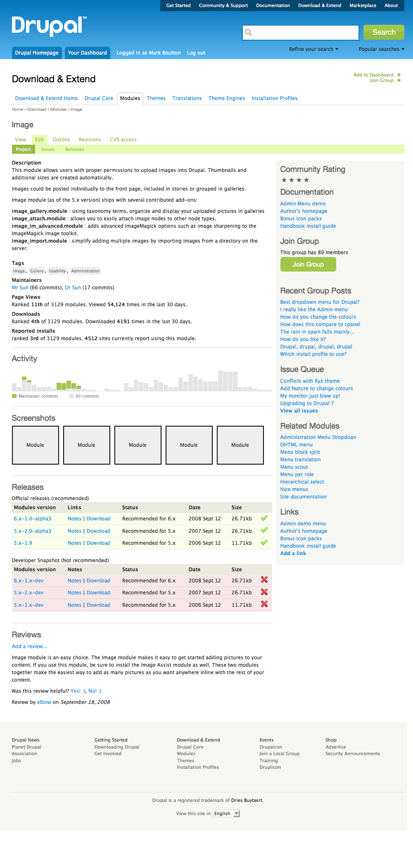The width and height of the screenshot is (413, 868).
Task: Click CVS access tab
Action: click(x=123, y=140)
